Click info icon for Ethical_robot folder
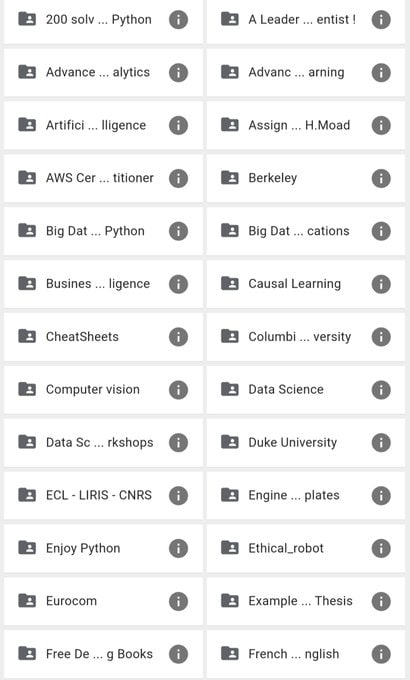Viewport: 410px width, 680px height. click(x=381, y=549)
